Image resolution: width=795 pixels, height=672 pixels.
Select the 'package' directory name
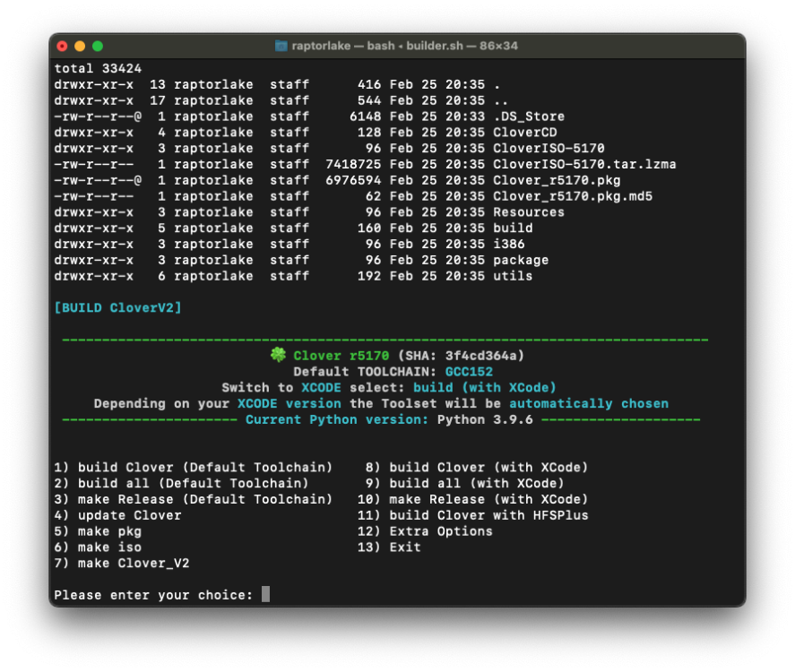click(521, 260)
